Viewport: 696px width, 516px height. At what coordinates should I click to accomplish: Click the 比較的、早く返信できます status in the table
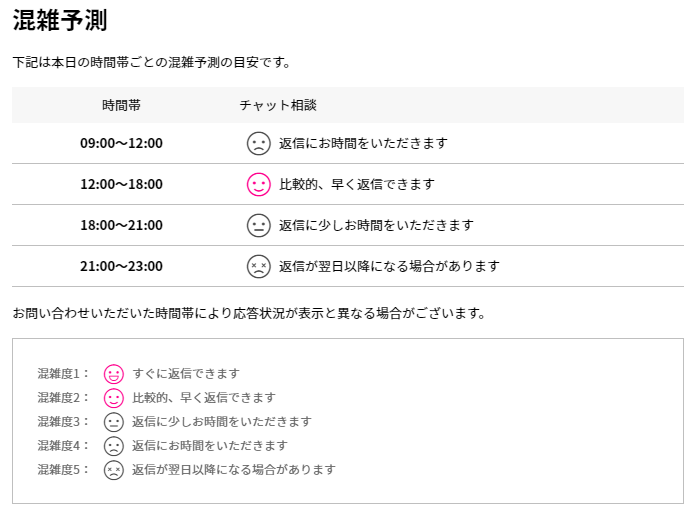click(357, 185)
